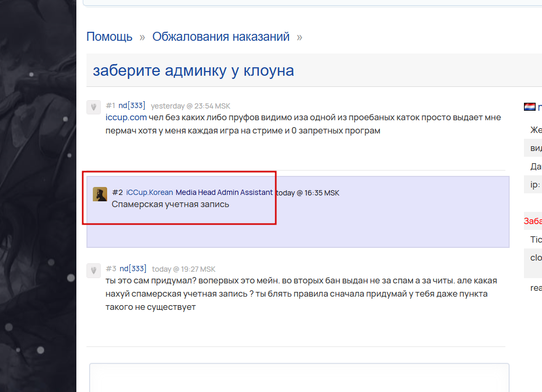Click timestamp yesterday @ 23:54 MSK

click(x=190, y=106)
